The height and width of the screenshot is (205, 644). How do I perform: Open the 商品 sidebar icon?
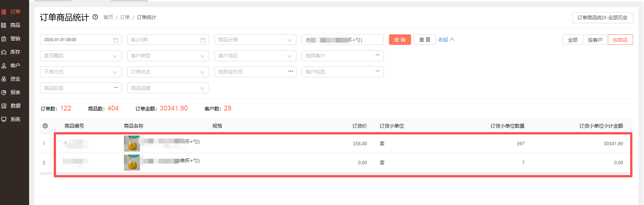click(x=4, y=25)
